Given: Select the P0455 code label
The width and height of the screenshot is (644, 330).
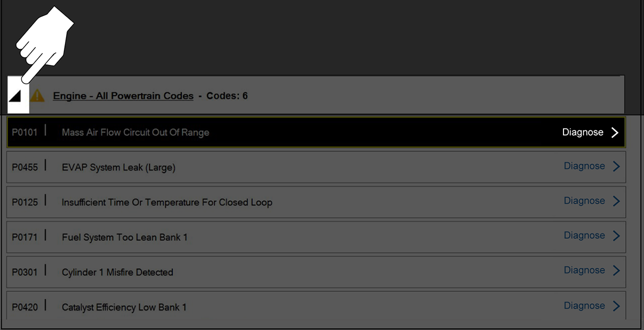Looking at the screenshot, I should tap(25, 167).
